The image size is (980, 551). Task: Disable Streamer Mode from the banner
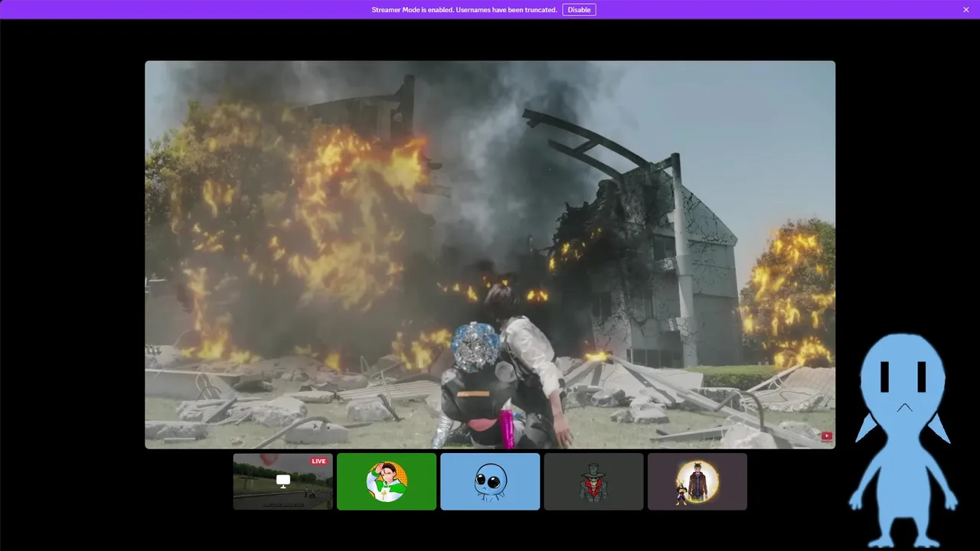point(579,10)
